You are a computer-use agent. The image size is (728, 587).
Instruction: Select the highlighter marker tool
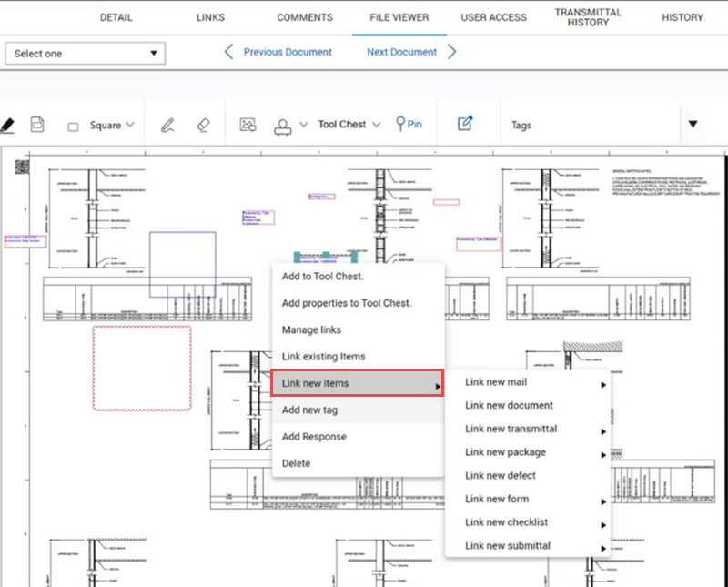pyautogui.click(x=7, y=125)
